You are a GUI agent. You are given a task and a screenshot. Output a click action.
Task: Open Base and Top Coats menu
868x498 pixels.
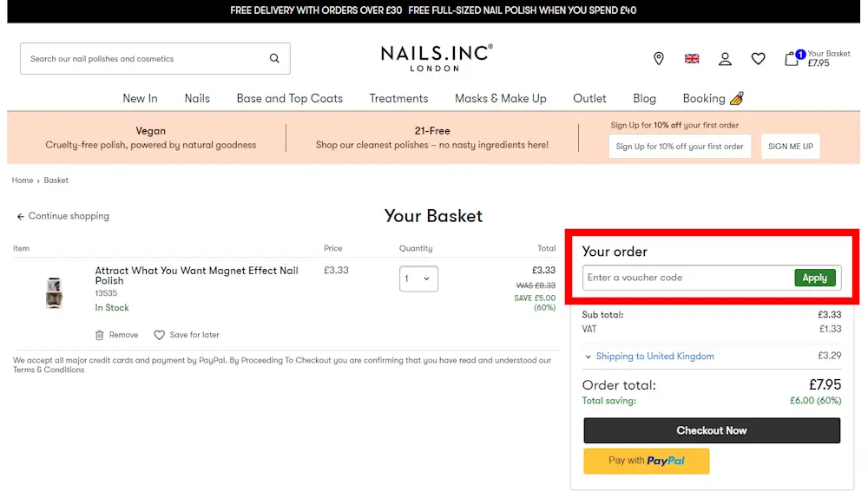[290, 99]
